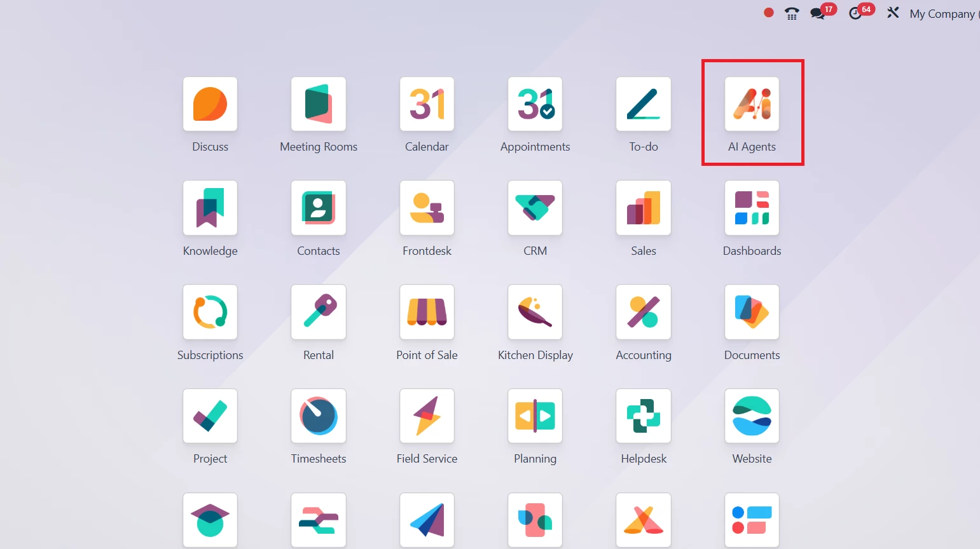This screenshot has height=549, width=980.
Task: Open the CRM app icon
Action: click(x=535, y=208)
